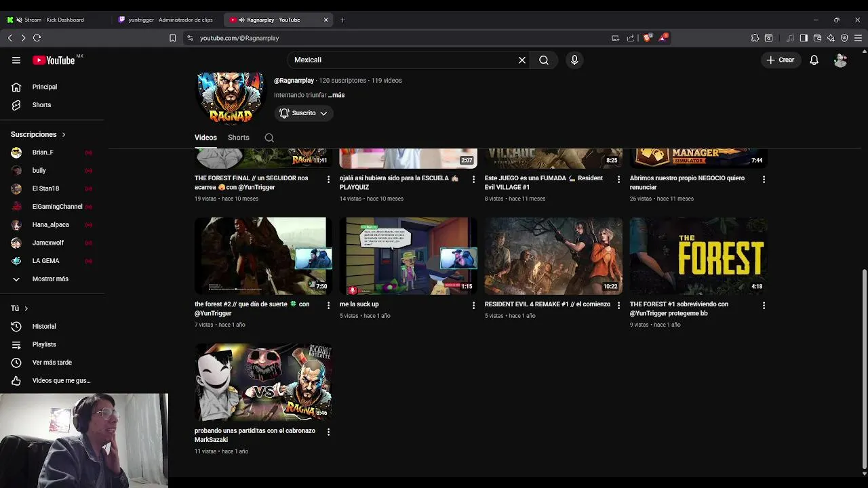Viewport: 868px width, 488px height.
Task: Open options for RESIDENT EVIL 4 REMAKE video
Action: click(618, 306)
